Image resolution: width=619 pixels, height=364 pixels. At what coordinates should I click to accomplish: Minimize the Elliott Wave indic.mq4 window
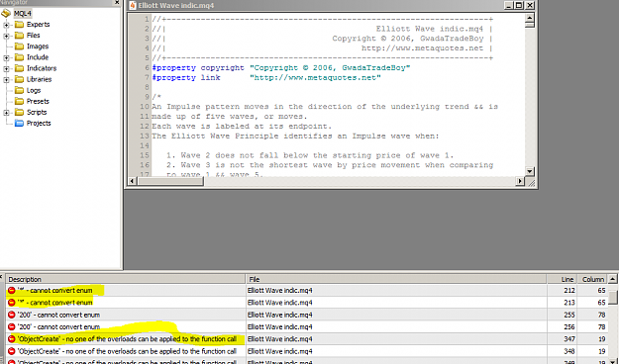(508, 6)
